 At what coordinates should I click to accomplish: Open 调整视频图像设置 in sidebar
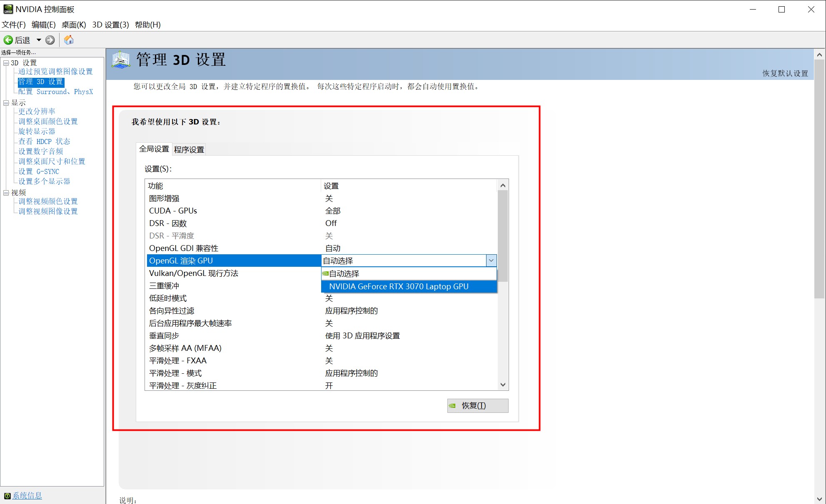(48, 211)
